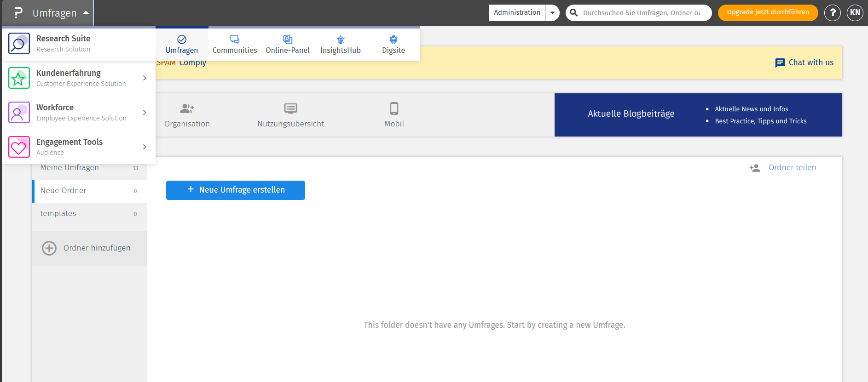Screen dimensions: 868x382
Task: Click Upgrade jetzt durchführen button
Action: point(768,13)
